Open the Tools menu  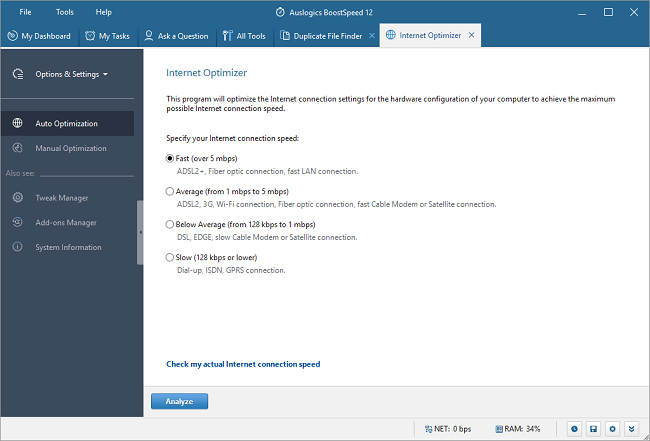pos(65,12)
